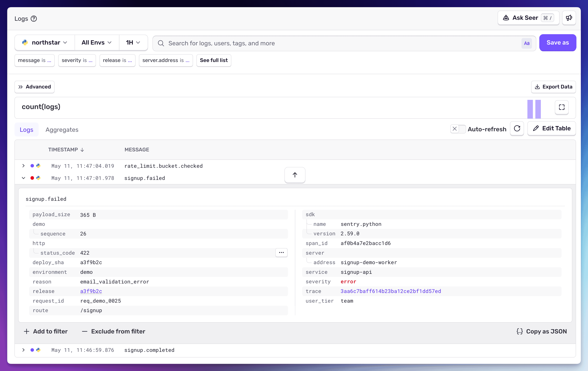
Task: Click the environment value demo
Action: pos(86,272)
